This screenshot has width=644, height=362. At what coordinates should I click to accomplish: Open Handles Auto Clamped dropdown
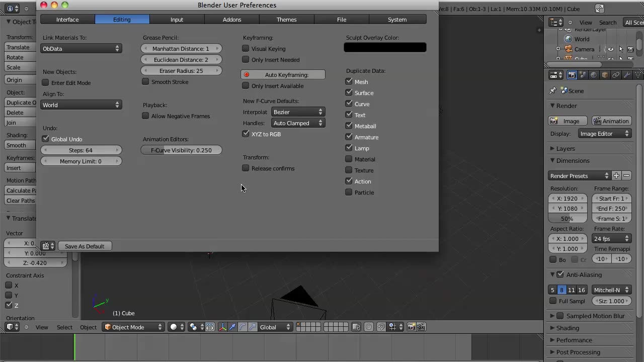(298, 123)
